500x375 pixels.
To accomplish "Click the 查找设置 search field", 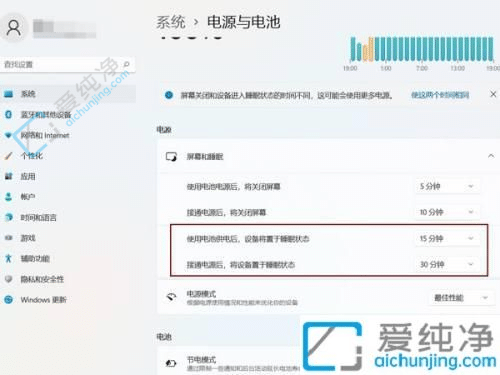I will pos(68,64).
